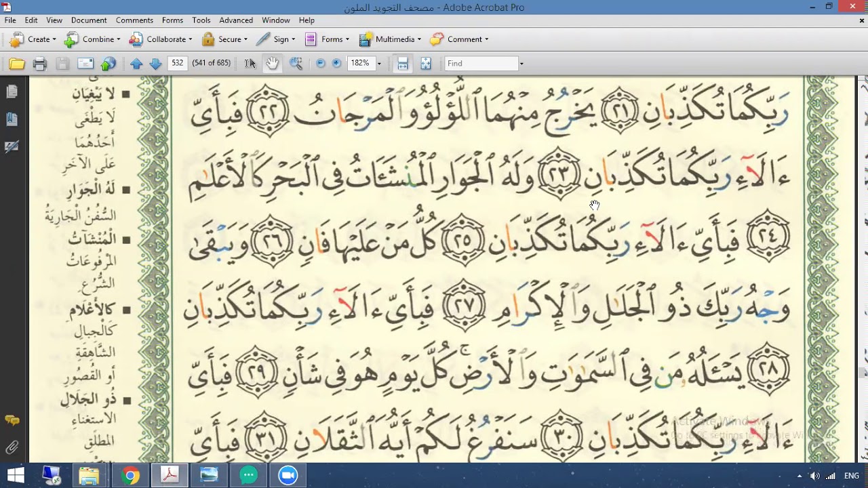This screenshot has height=488, width=868.
Task: Click the Adobe Acrobat taskbar icon
Action: [170, 475]
